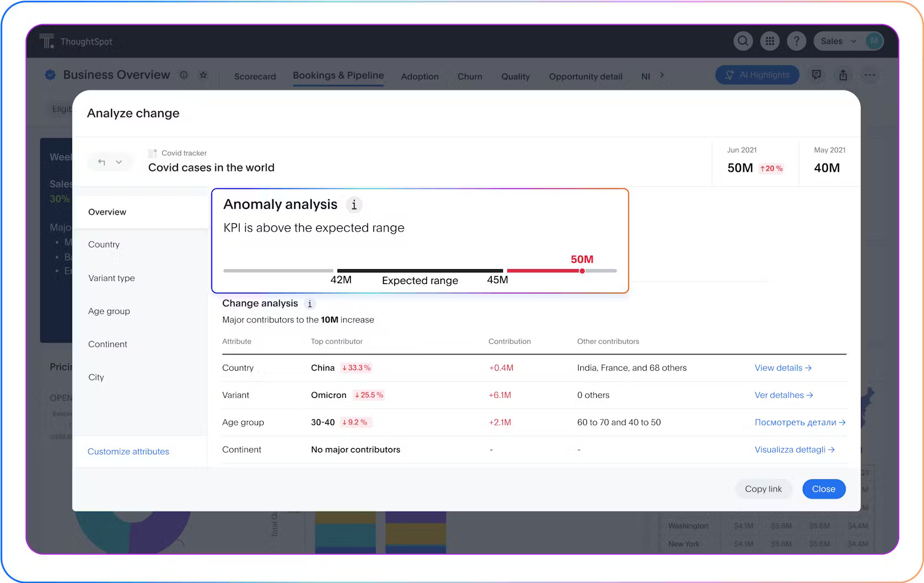Click the Anomaly analysis info icon
Screen dimensions: 924x583
(x=354, y=205)
